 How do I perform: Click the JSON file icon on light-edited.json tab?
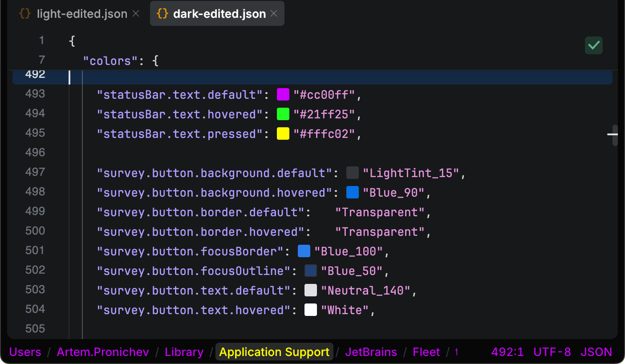coord(25,13)
